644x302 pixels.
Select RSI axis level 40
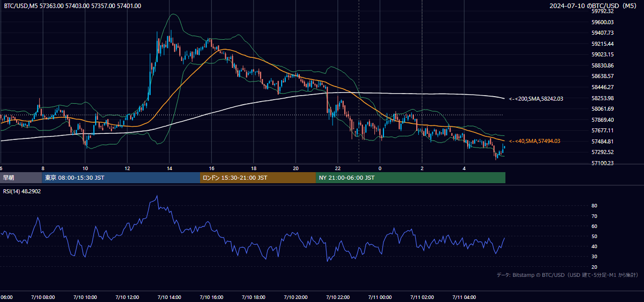pyautogui.click(x=594, y=246)
